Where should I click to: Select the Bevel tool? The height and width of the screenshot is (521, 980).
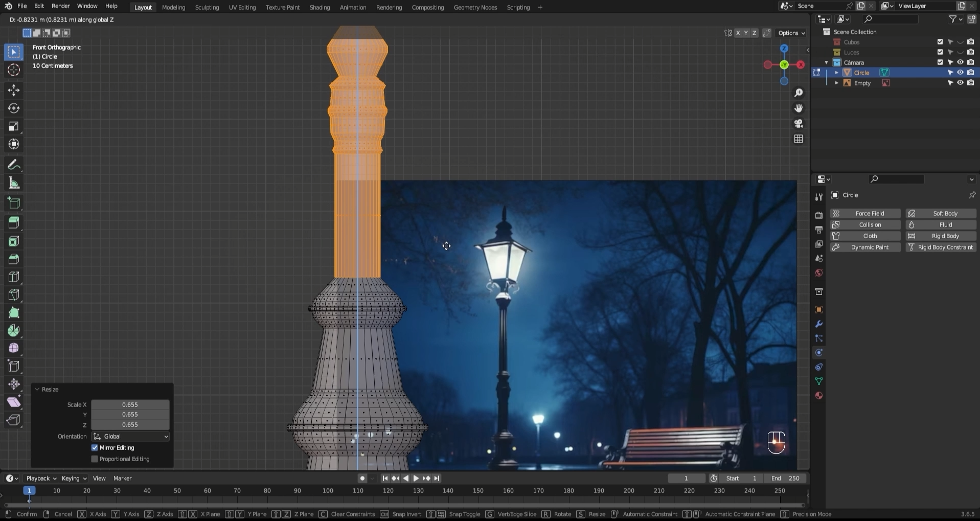click(x=14, y=259)
